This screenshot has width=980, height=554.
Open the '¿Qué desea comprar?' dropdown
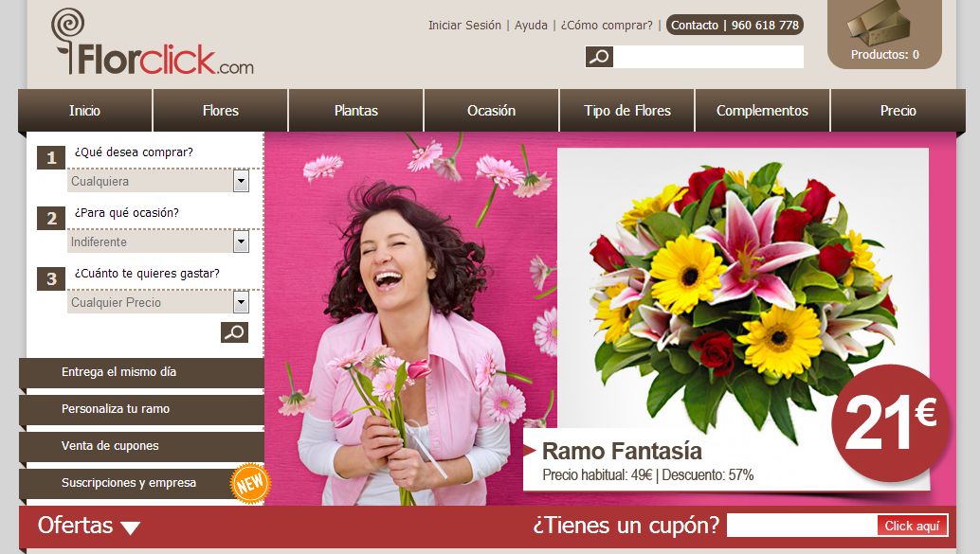tap(241, 181)
